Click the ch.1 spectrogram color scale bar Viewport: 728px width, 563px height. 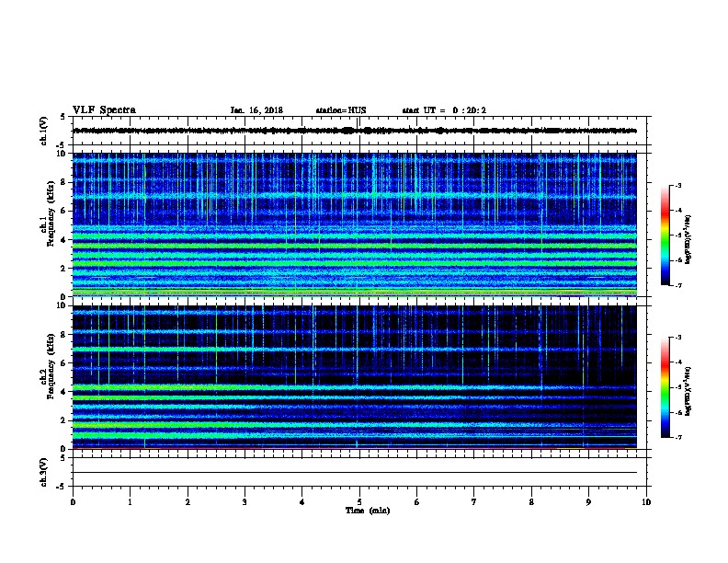[665, 236]
